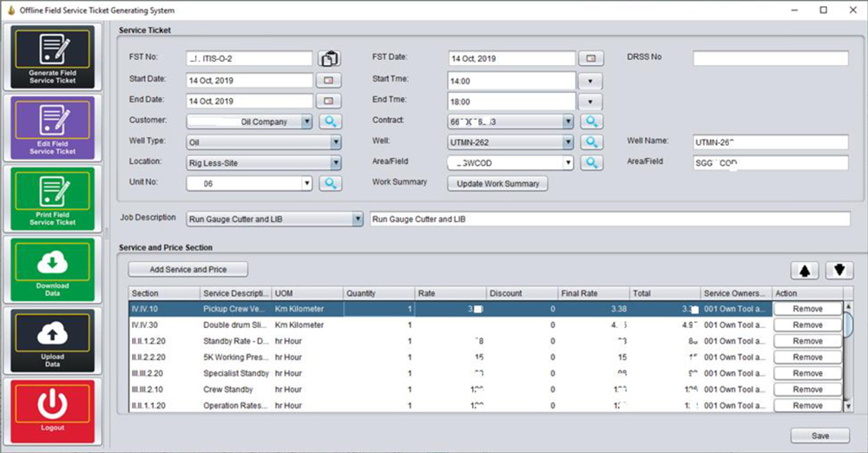Viewport: 868px width, 453px height.
Task: Open the Start Time dropdown arrow
Action: [x=590, y=81]
